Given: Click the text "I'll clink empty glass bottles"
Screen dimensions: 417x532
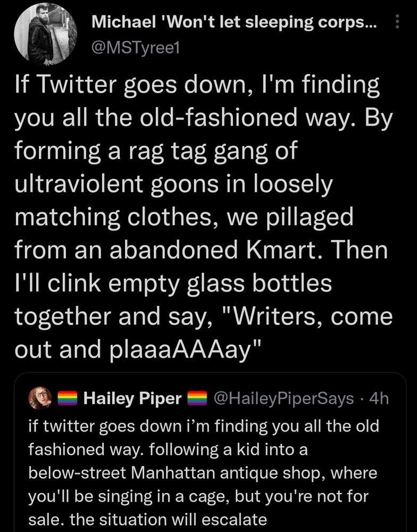Looking at the screenshot, I should (x=173, y=284).
